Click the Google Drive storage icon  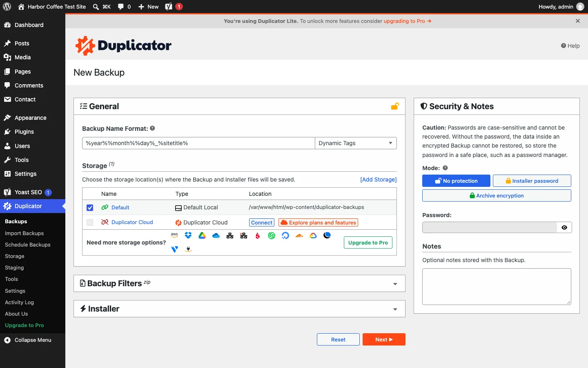coord(202,236)
